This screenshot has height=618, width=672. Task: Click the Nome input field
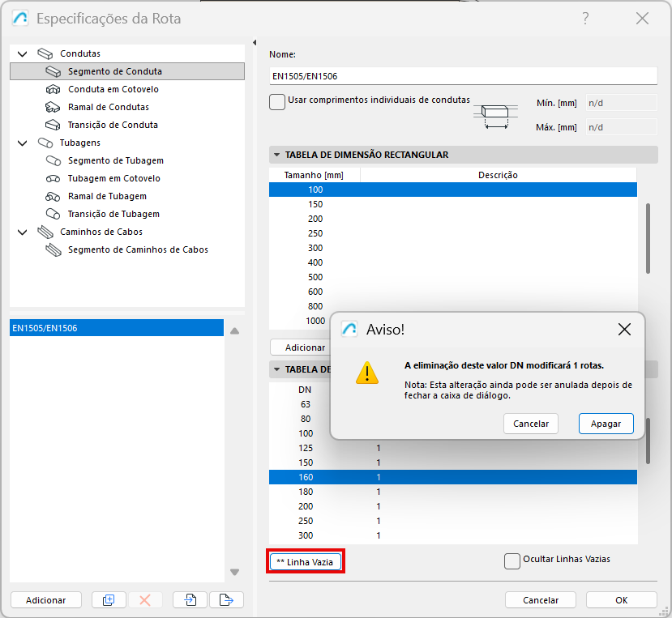[x=464, y=76]
